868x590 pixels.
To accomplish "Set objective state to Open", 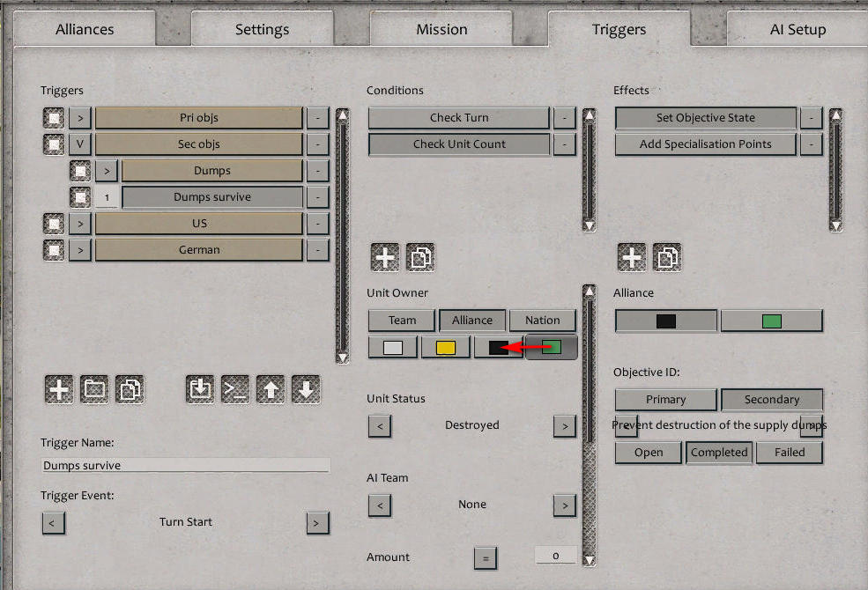I will click(649, 453).
